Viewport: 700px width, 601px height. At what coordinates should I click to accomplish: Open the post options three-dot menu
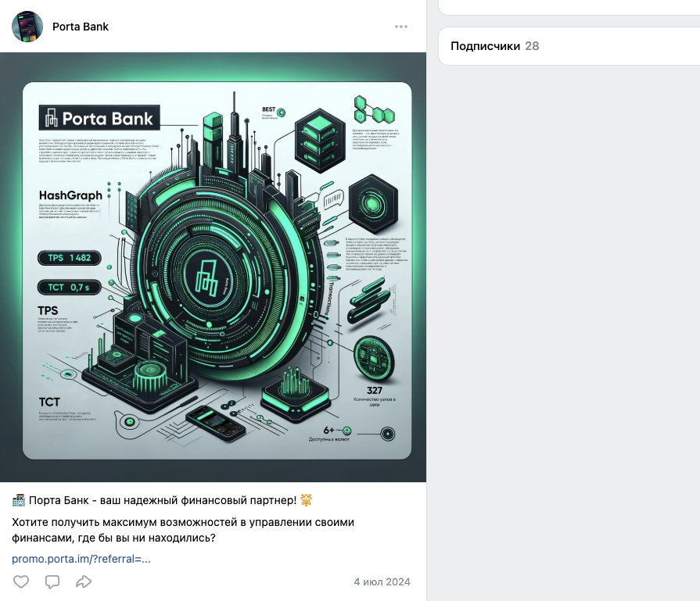(401, 27)
